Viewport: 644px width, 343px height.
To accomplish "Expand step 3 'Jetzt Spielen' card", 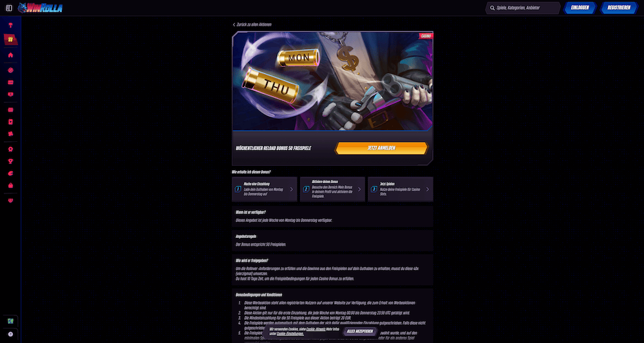I will (401, 189).
